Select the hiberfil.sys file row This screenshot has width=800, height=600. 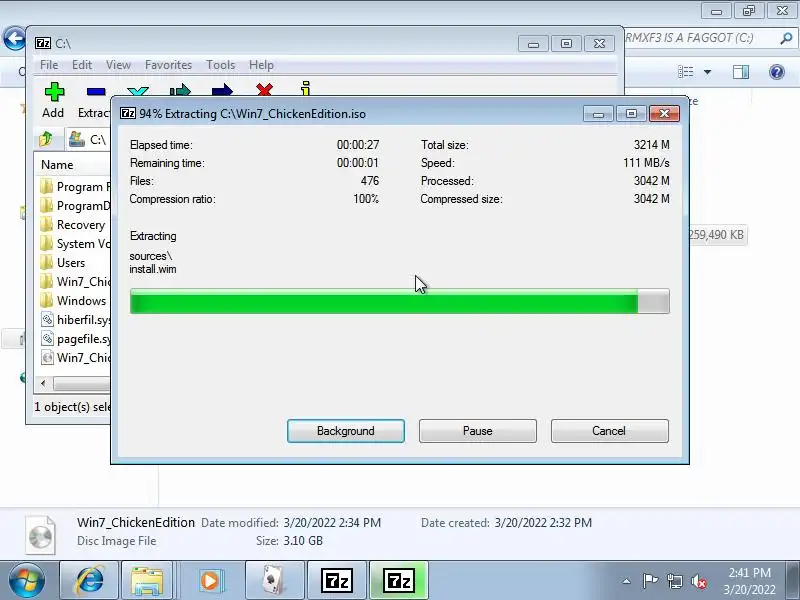[74, 320]
